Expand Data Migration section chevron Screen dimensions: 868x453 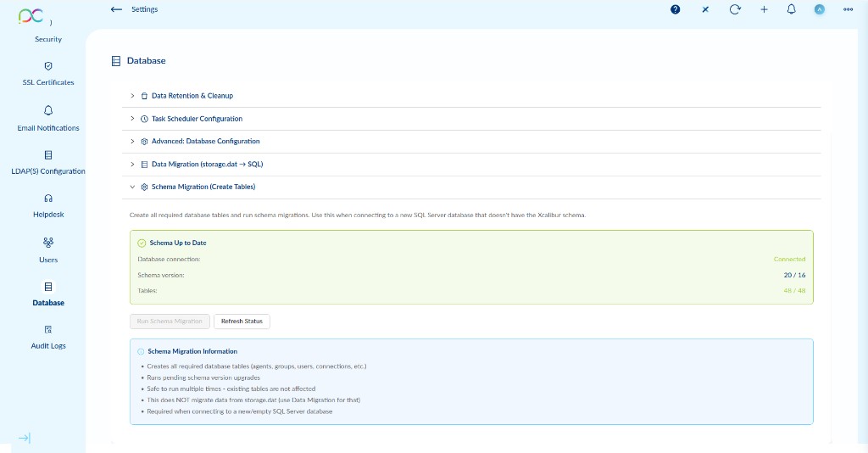132,164
